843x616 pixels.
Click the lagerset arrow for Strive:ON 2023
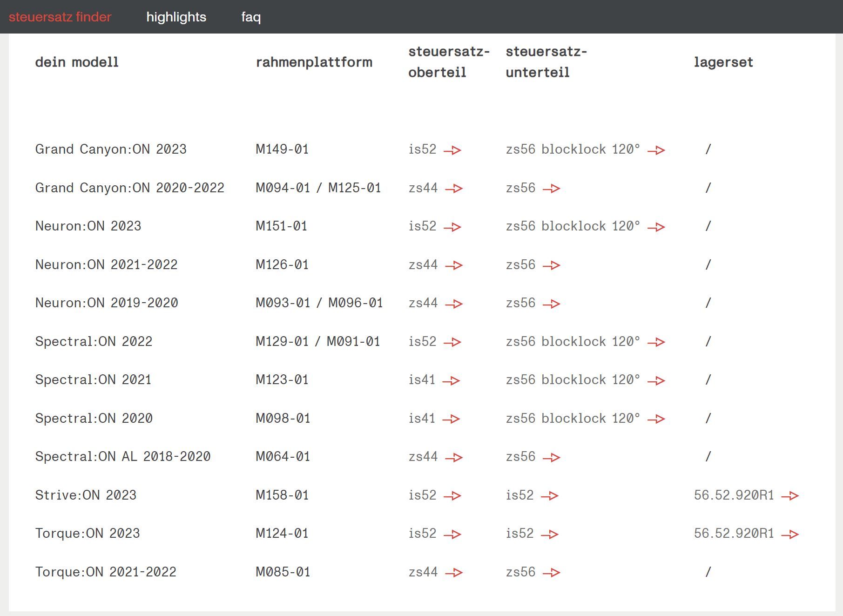(790, 496)
